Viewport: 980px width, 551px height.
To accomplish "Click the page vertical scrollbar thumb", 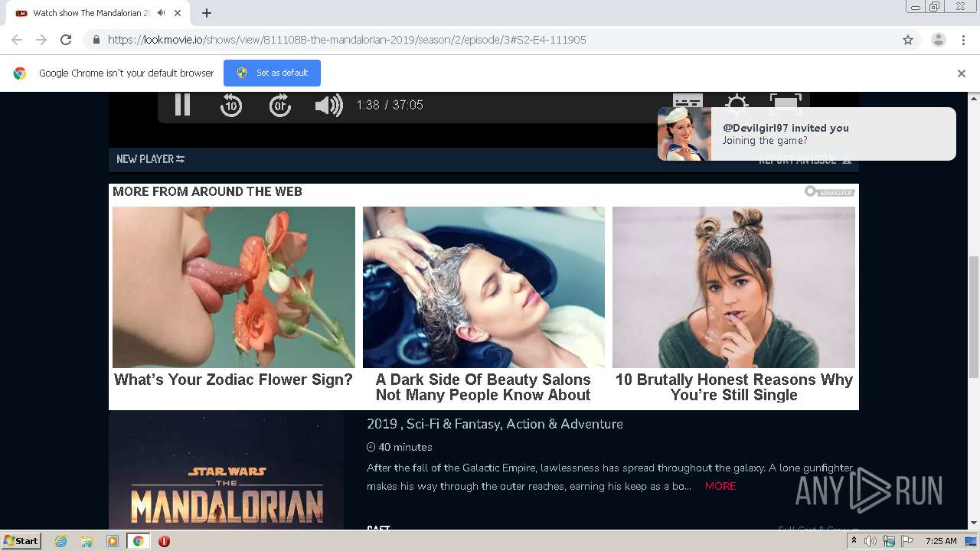I will (x=974, y=318).
